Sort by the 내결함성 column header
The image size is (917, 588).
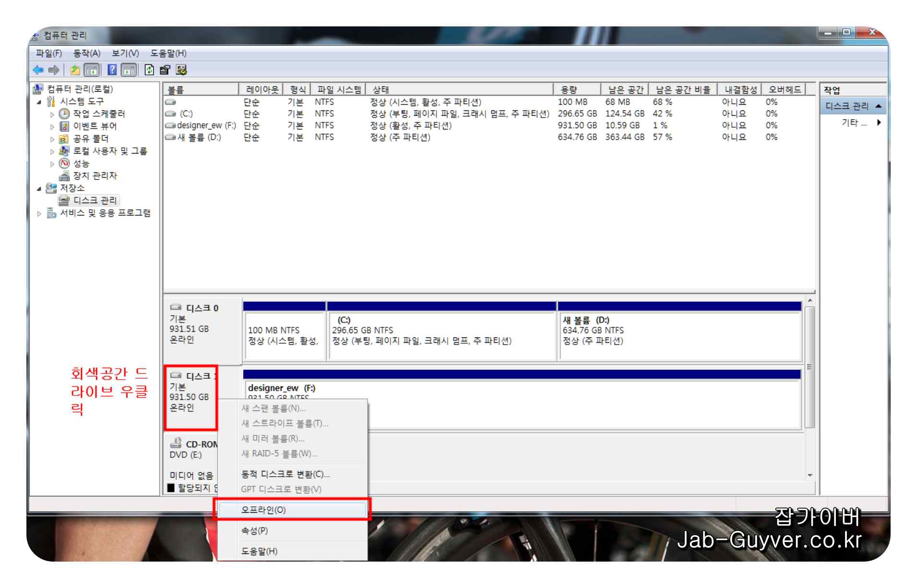(x=739, y=90)
